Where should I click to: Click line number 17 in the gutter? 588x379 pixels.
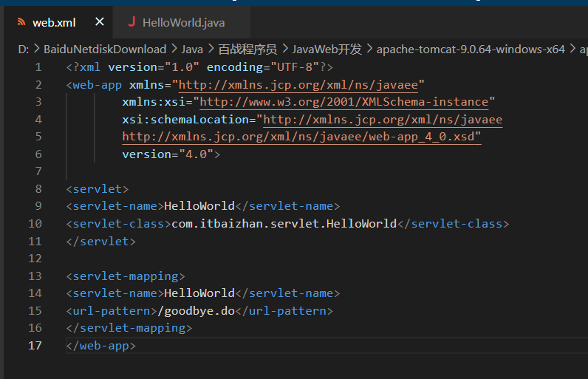35,345
